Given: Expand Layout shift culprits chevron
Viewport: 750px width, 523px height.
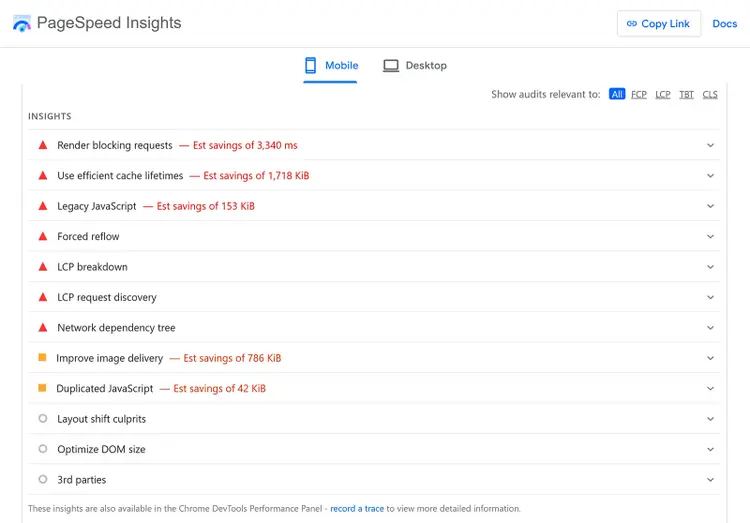Looking at the screenshot, I should [x=710, y=419].
